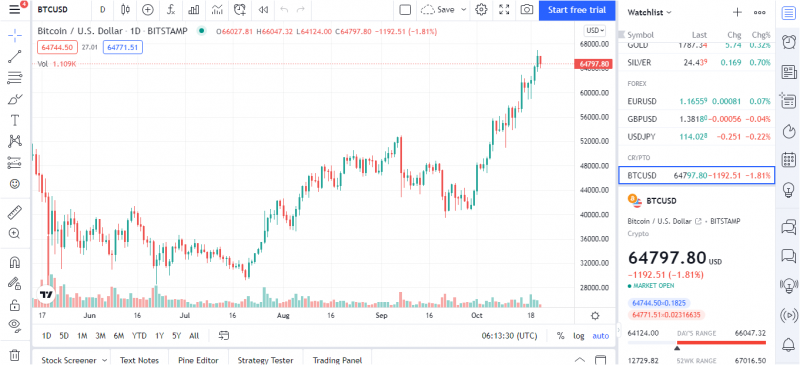Toggle the magnet mode

click(x=15, y=262)
